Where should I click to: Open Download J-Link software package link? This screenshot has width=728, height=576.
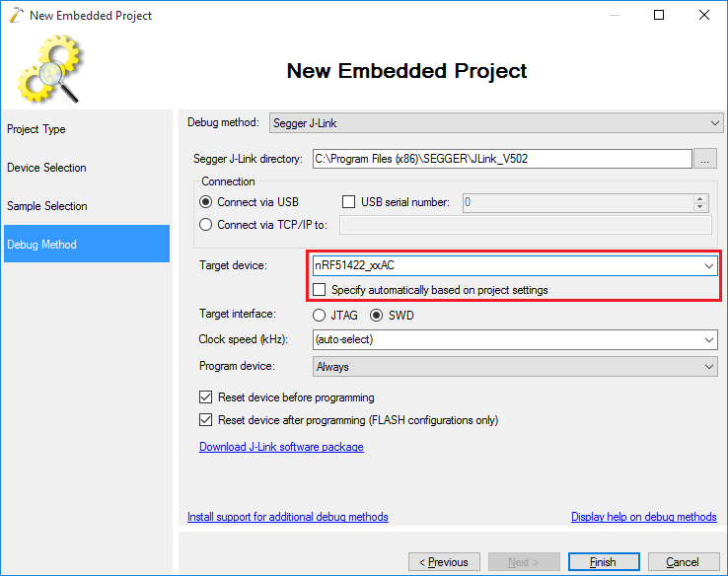point(281,447)
